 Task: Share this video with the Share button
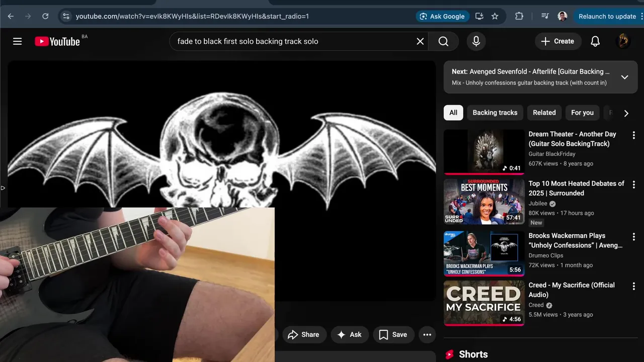click(x=304, y=334)
